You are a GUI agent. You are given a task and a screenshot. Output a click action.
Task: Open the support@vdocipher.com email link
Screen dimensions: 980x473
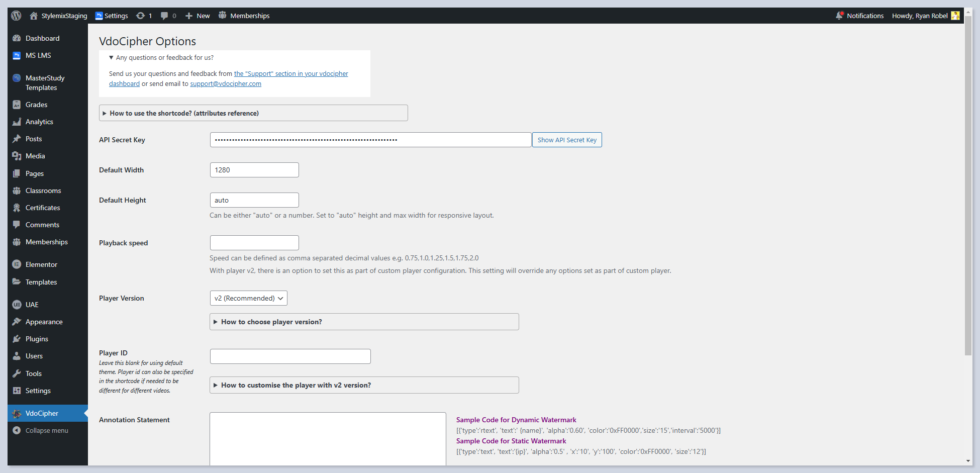click(x=226, y=84)
